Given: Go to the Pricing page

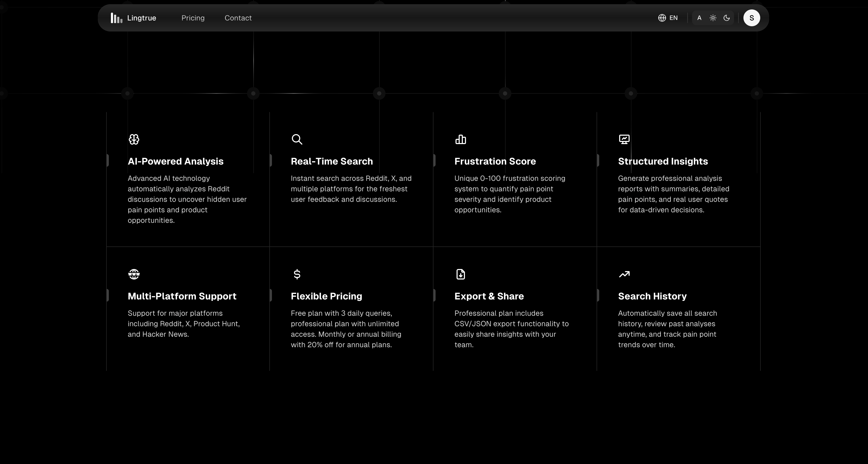Looking at the screenshot, I should point(193,18).
